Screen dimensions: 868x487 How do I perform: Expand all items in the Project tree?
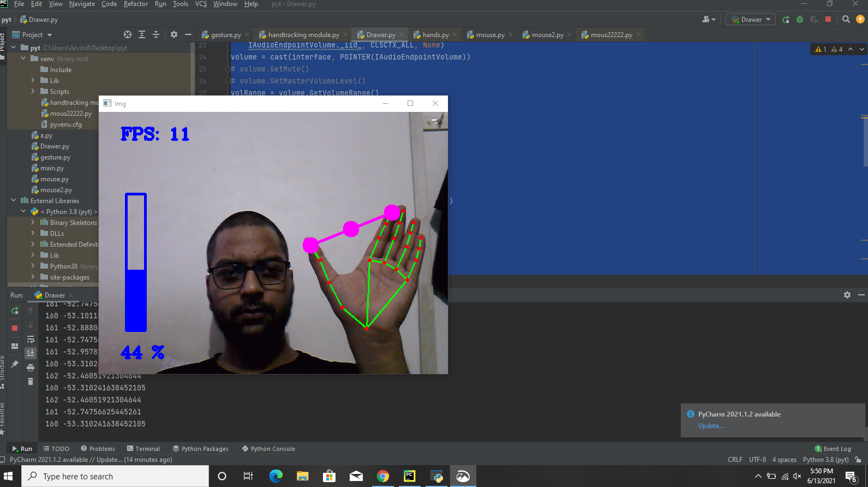(x=142, y=34)
